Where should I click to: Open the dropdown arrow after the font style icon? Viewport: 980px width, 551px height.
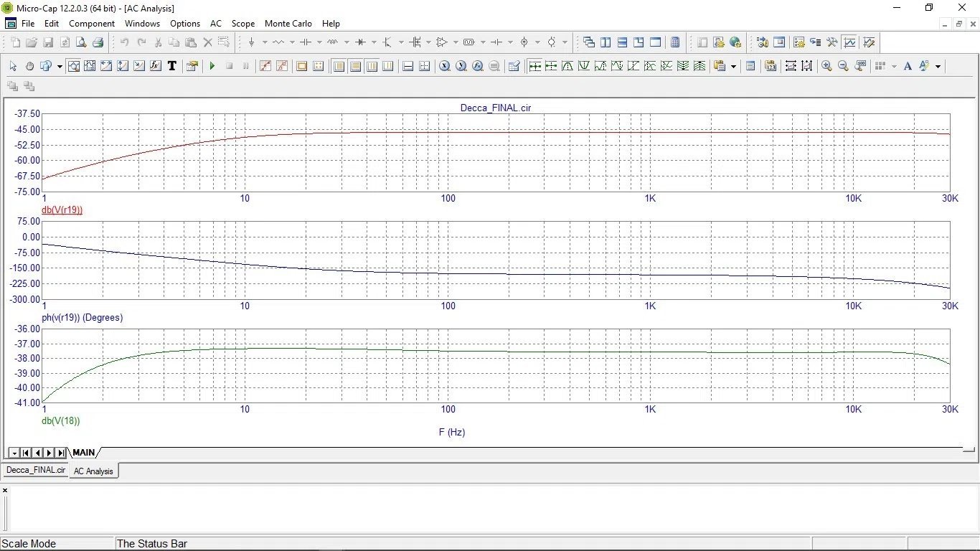click(x=938, y=66)
